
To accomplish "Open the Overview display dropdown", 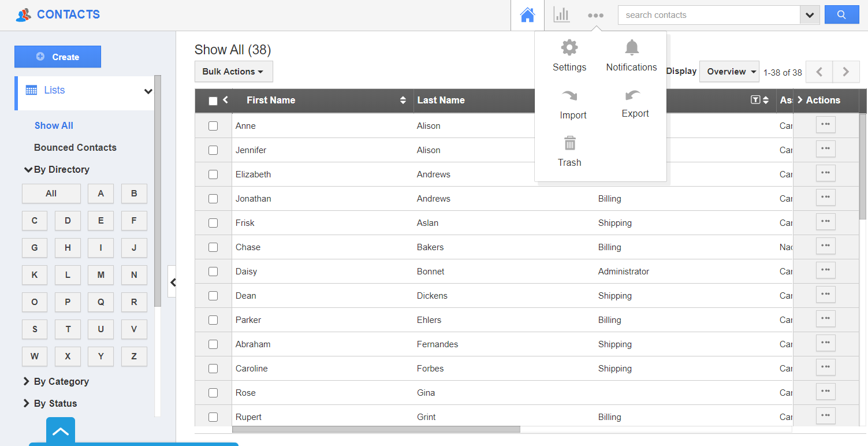I will (x=729, y=72).
